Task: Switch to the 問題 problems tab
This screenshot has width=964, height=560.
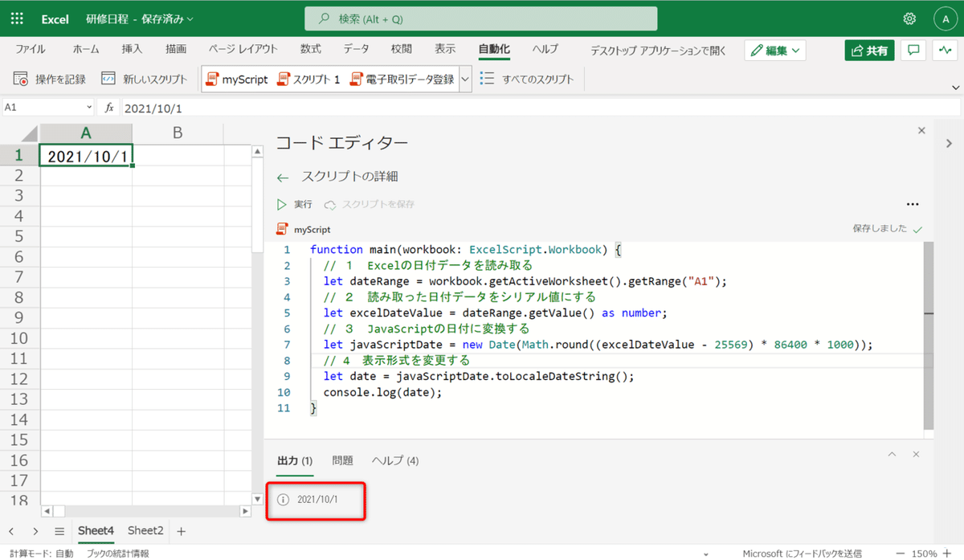Action: pos(342,460)
